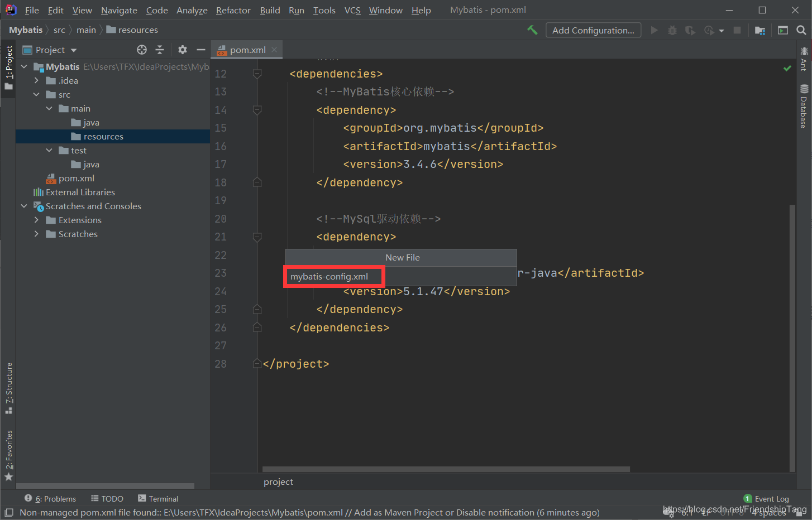The height and width of the screenshot is (520, 812).
Task: Collapse the test folder
Action: (49, 150)
